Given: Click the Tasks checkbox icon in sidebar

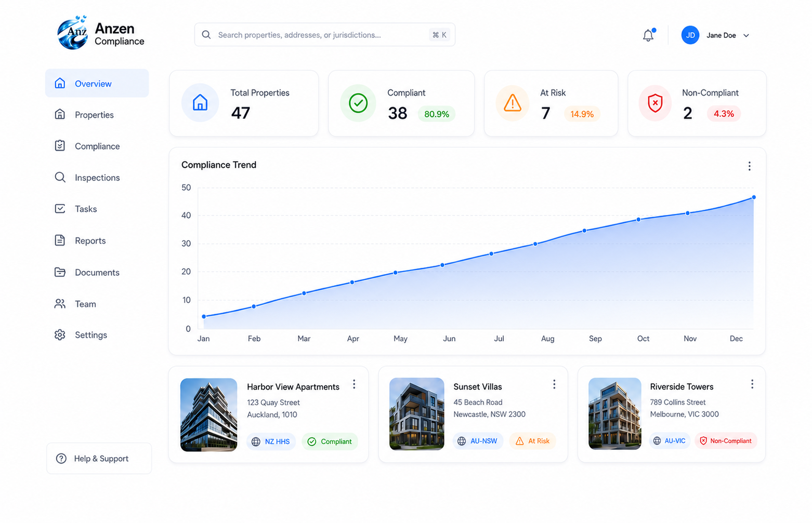Looking at the screenshot, I should (60, 209).
